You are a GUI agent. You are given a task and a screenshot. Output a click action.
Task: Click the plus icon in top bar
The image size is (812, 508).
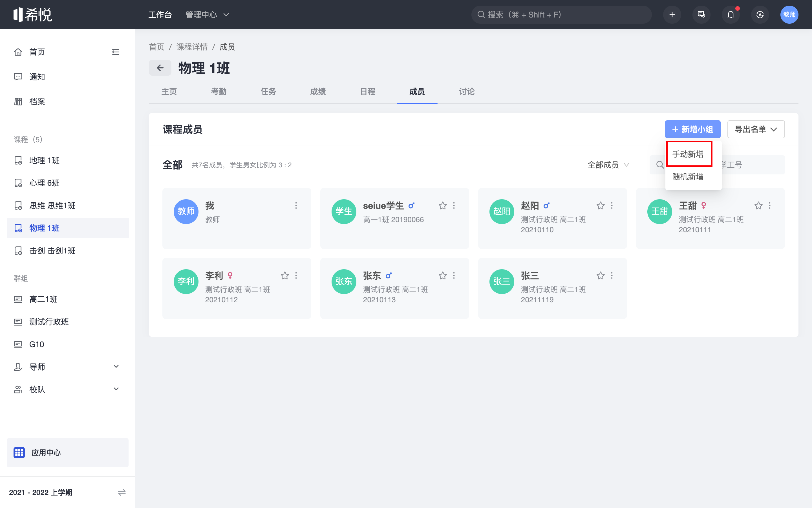(x=672, y=15)
